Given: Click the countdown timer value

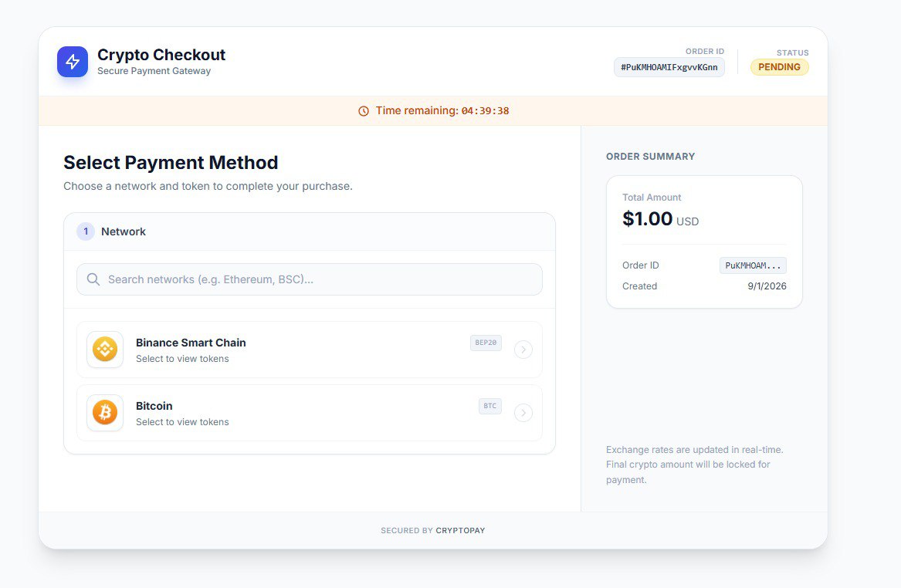Looking at the screenshot, I should coord(485,111).
